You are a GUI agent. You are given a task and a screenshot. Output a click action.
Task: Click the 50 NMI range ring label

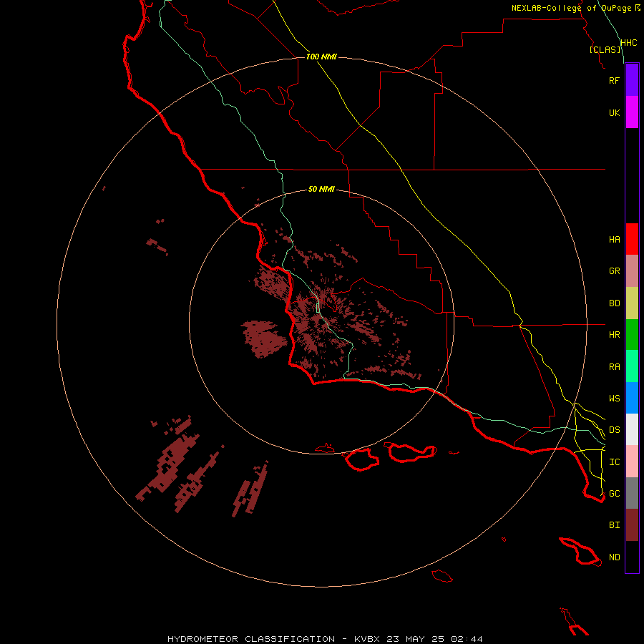coord(321,189)
